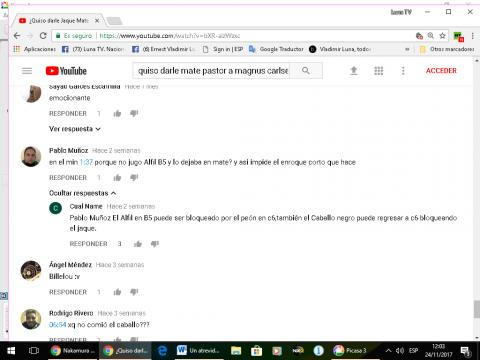Expand hidden bookmarks with double chevron

407,49
